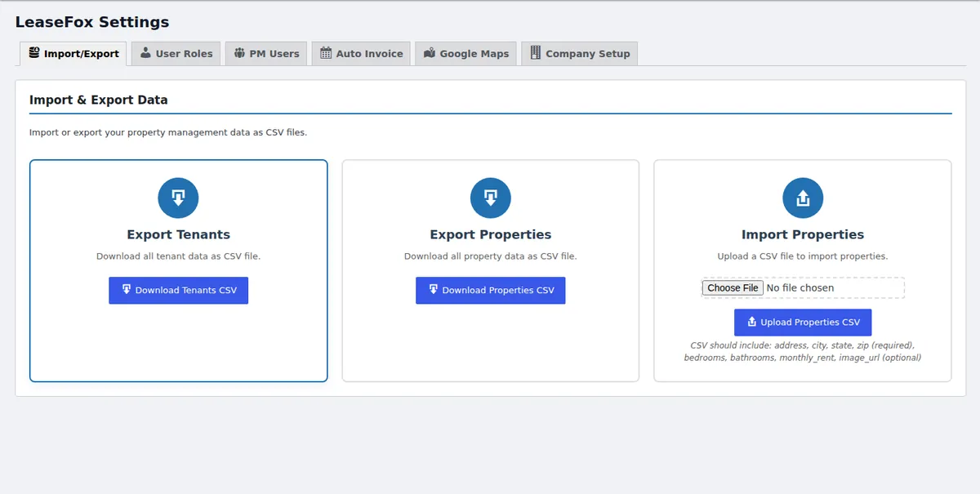Click the calendar icon on Auto Invoice tab
This screenshot has width=980, height=494.
(326, 53)
